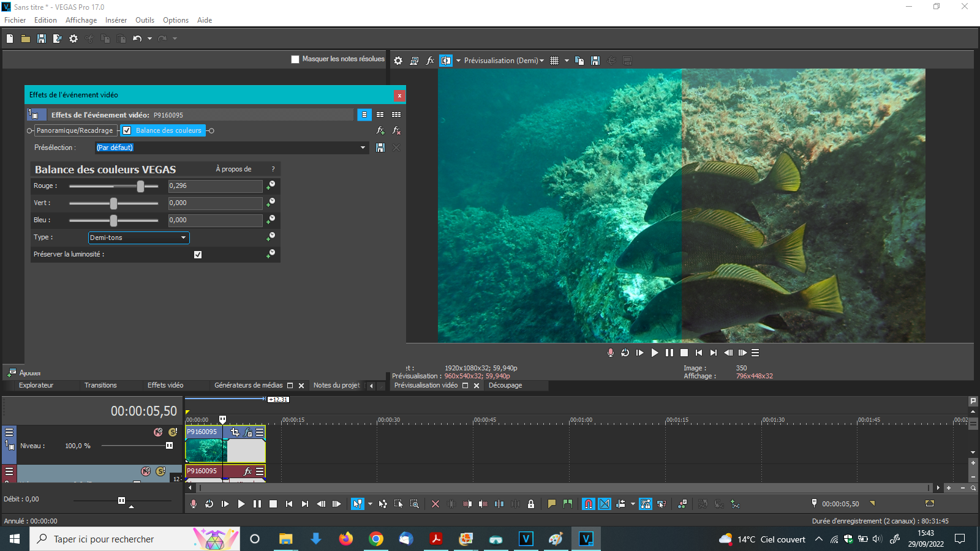Click the grid overlay icon in preview
The height and width of the screenshot is (551, 980).
click(554, 61)
